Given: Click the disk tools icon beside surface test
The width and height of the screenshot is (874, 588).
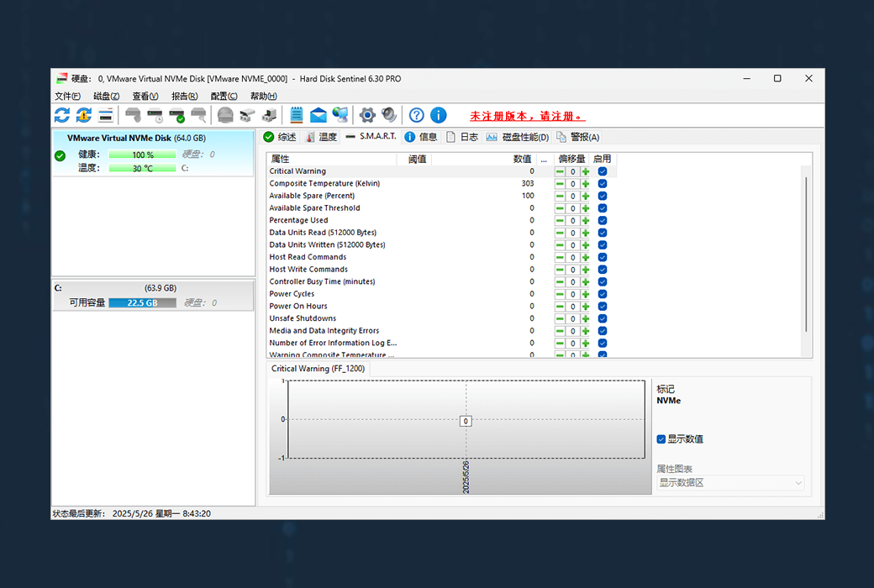Looking at the screenshot, I should pos(247,115).
